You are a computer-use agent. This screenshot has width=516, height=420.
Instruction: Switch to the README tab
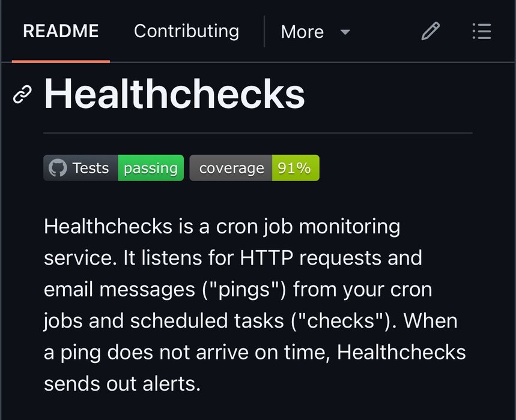click(x=61, y=31)
